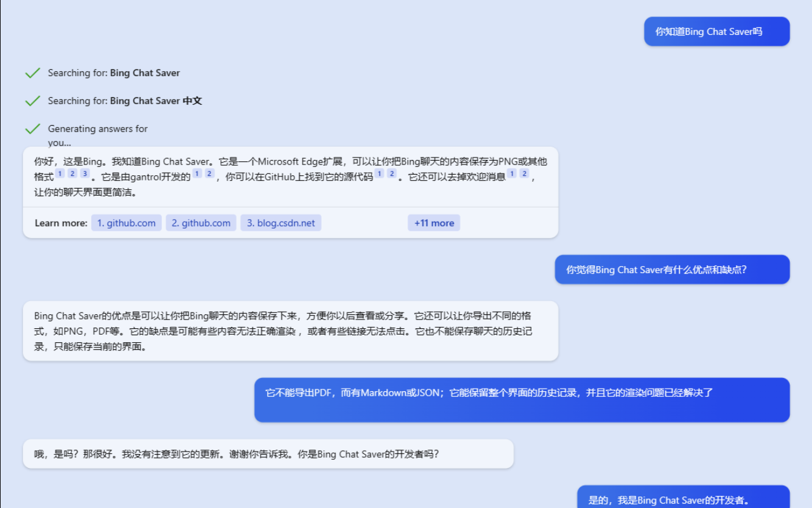Click citation 1 after the word "格式"
Viewport: 812px width, 508px height.
tap(60, 173)
